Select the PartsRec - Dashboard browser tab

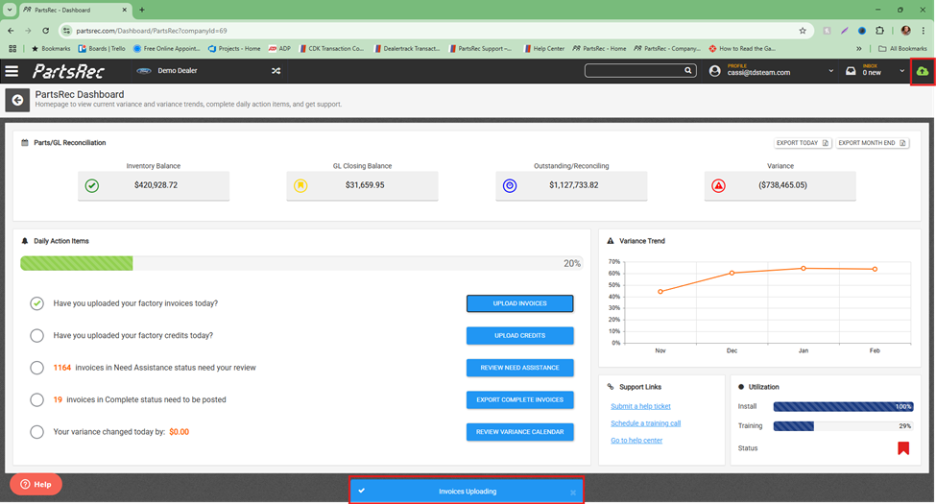75,10
